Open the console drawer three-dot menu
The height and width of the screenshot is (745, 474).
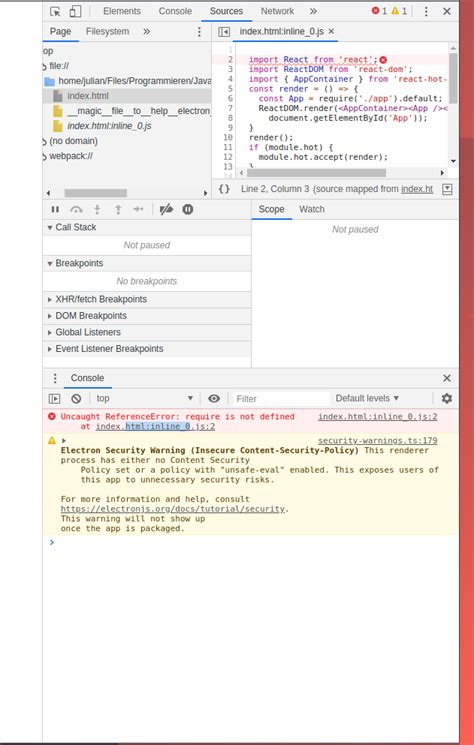coord(55,378)
